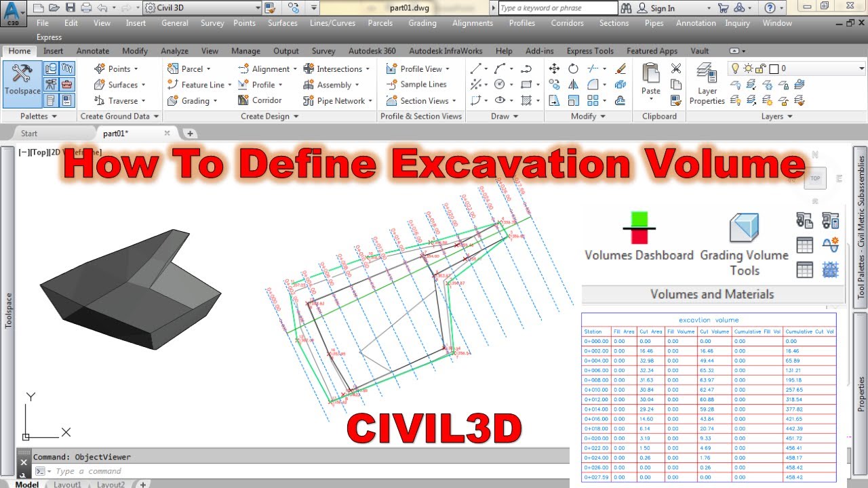This screenshot has width=868, height=488.
Task: Expand the Pipe Network dropdown
Action: pos(370,100)
